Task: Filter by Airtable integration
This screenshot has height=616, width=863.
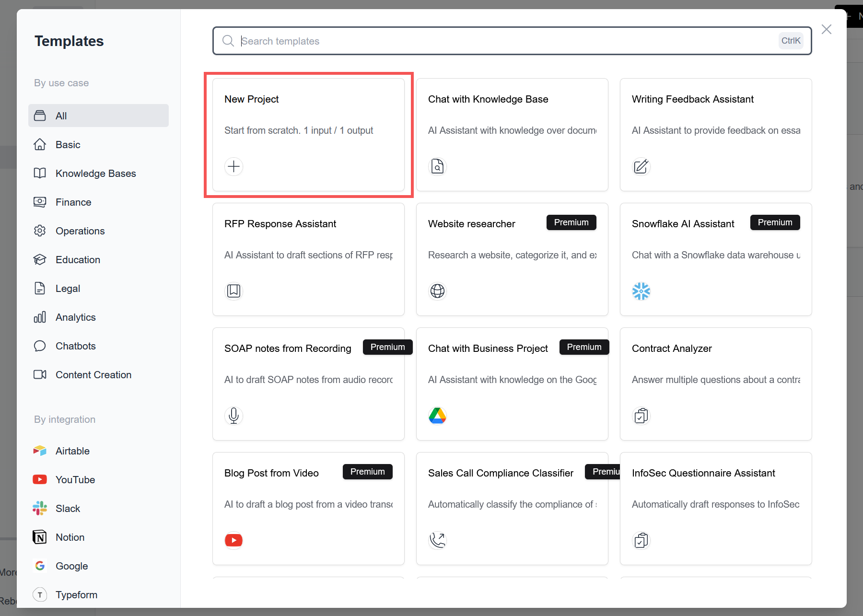Action: 98,451
